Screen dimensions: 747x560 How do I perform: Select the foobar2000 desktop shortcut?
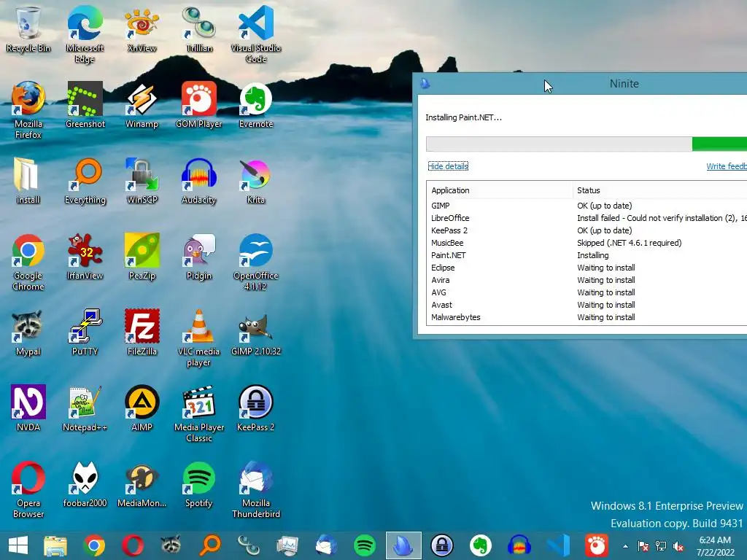click(x=85, y=484)
